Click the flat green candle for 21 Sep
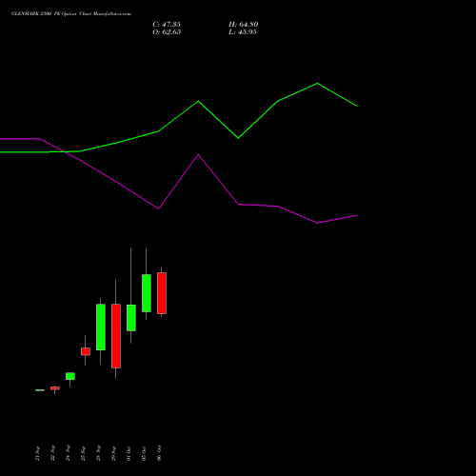This screenshot has height=476, width=476. (x=40, y=390)
